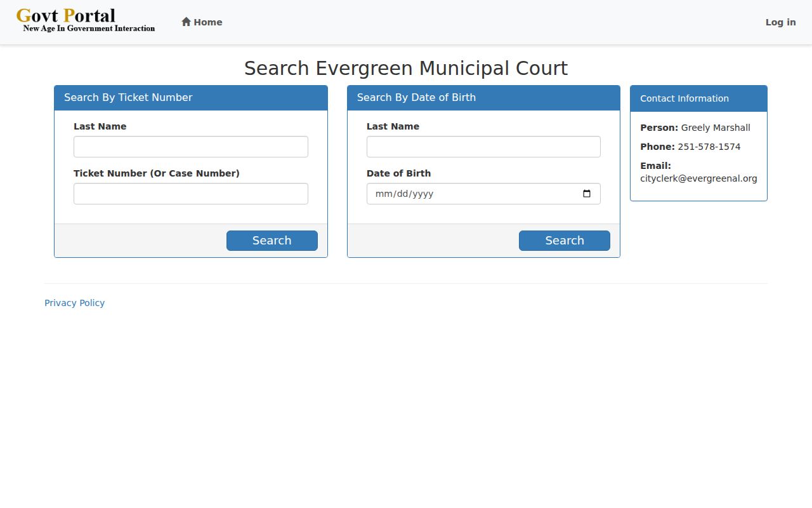Click the Date of Birth date field
812x508 pixels.
(x=483, y=194)
